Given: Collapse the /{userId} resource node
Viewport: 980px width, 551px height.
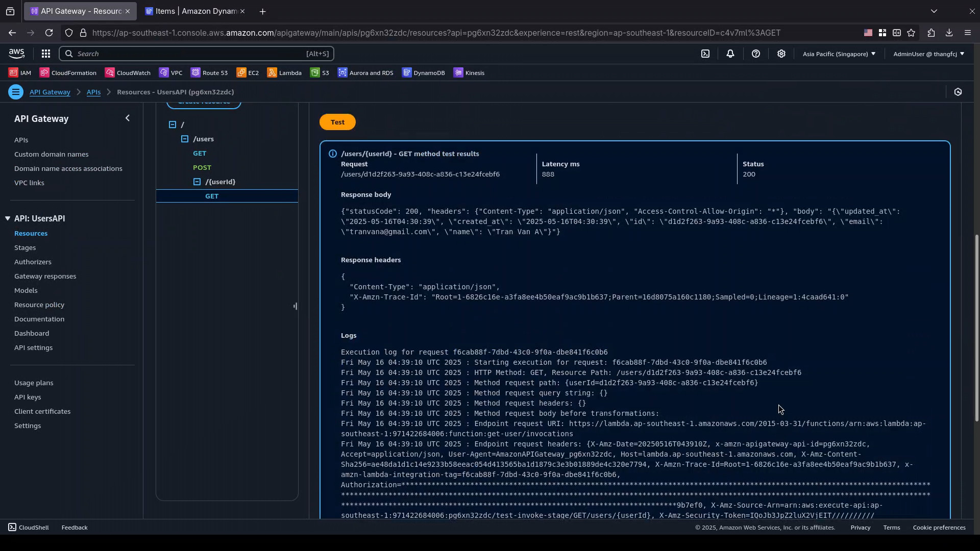Looking at the screenshot, I should [x=197, y=182].
